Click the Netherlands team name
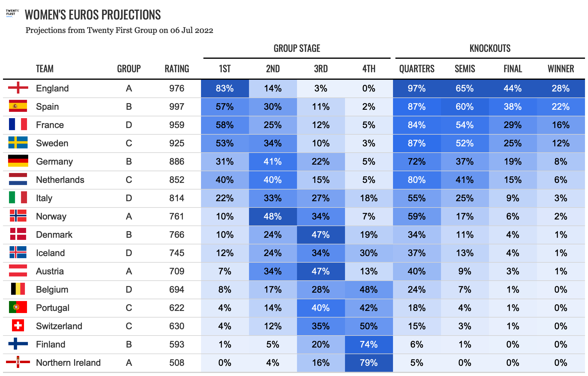The width and height of the screenshot is (588, 376). pos(60,180)
